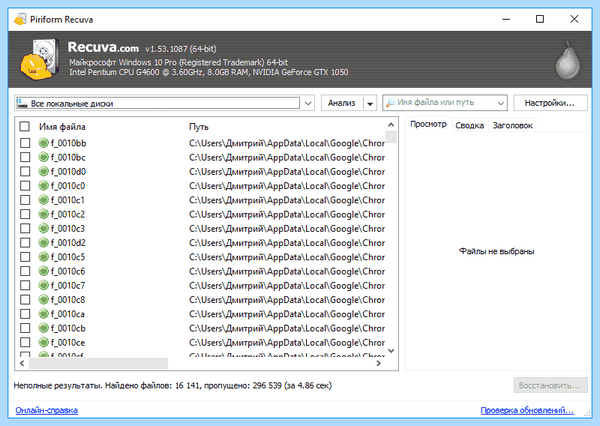Click the Piriform pear logo

coord(568,60)
